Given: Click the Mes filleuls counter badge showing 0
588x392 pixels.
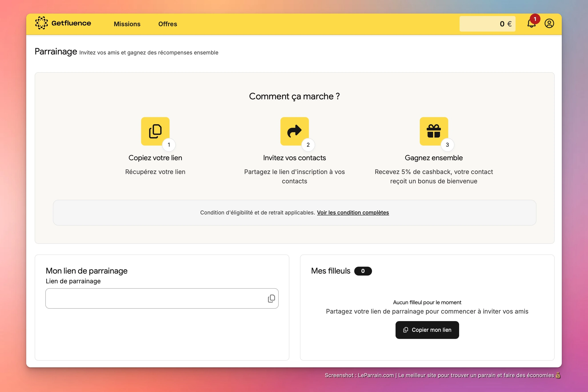Looking at the screenshot, I should coord(363,271).
